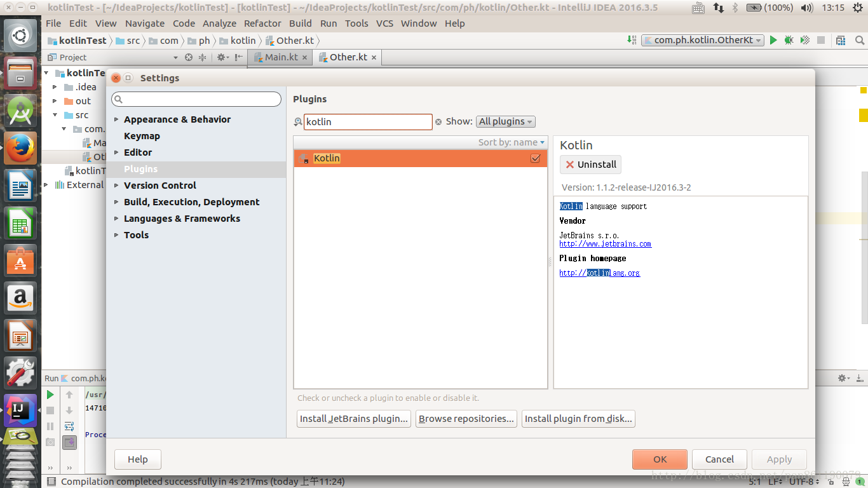This screenshot has width=868, height=488.
Task: Open the Analyze menu
Action: click(219, 24)
